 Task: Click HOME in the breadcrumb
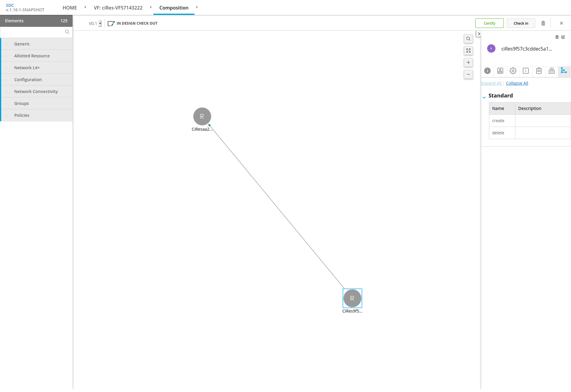coord(70,8)
